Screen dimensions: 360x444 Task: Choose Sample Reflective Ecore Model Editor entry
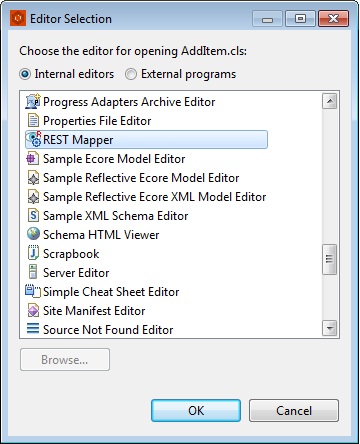pos(141,177)
